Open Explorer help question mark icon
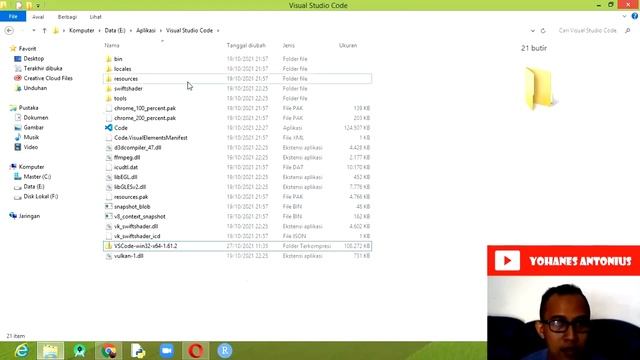This screenshot has width=640, height=360. [x=635, y=16]
